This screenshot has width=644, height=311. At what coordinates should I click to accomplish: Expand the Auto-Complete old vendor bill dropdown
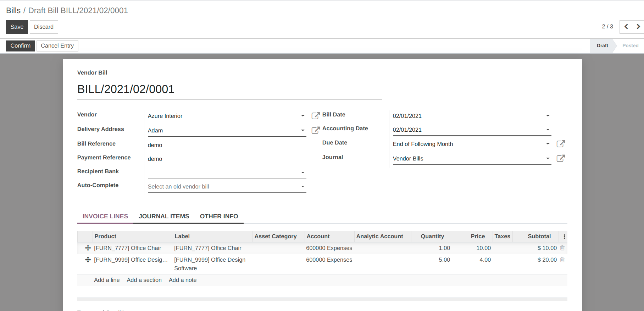click(x=303, y=186)
